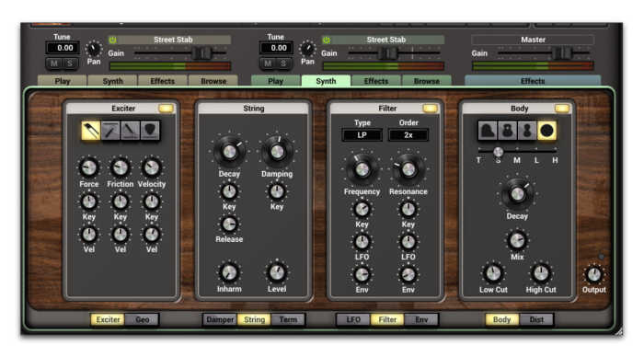Click the Filter Resonance knob
644x357 pixels.
click(x=408, y=169)
